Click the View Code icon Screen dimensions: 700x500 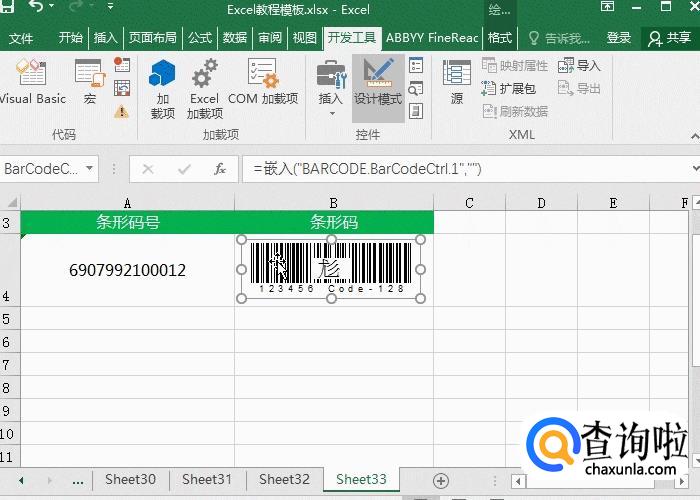coord(416,89)
